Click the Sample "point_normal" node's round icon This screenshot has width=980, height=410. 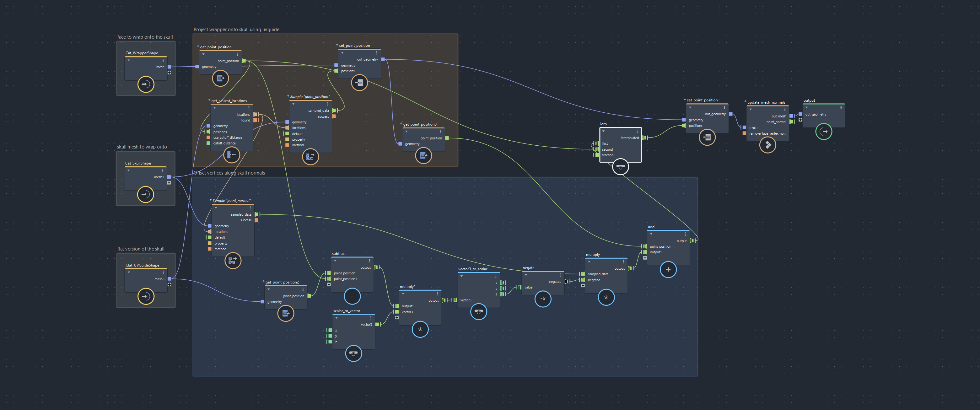pyautogui.click(x=233, y=261)
